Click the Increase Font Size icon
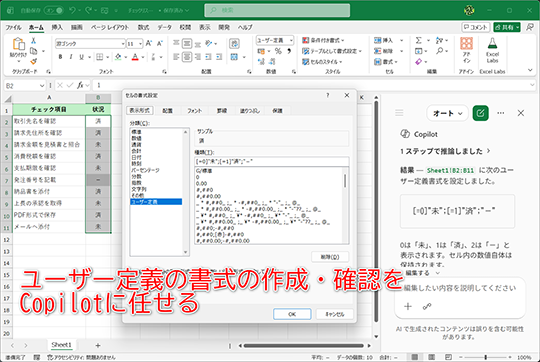The height and width of the screenshot is (362, 540). (149, 43)
